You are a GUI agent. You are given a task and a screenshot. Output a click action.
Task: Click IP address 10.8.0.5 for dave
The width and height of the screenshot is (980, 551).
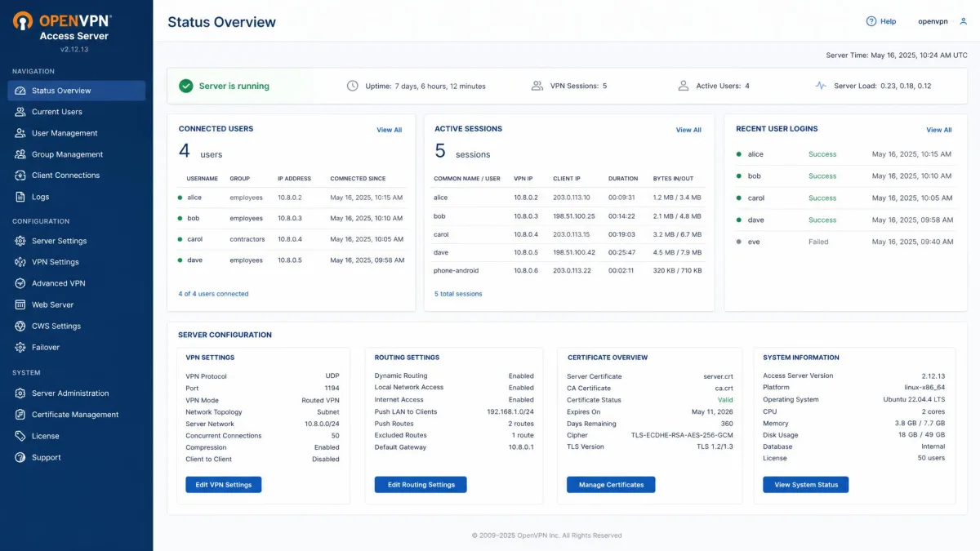pos(290,260)
